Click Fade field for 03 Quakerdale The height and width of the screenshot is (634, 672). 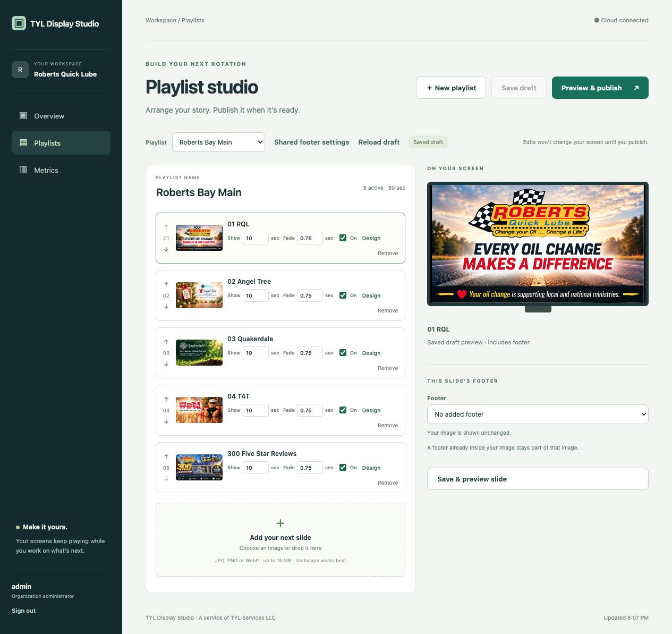(x=310, y=353)
